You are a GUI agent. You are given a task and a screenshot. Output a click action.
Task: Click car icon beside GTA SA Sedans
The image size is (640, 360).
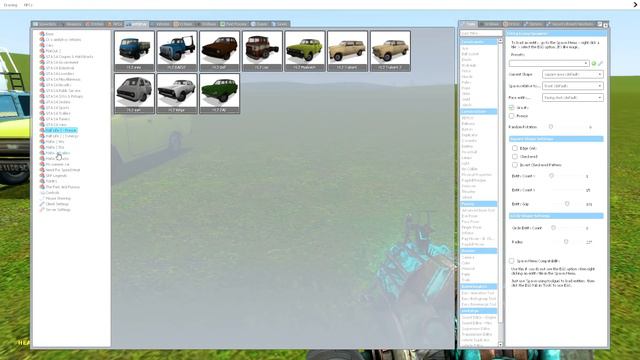(x=42, y=102)
